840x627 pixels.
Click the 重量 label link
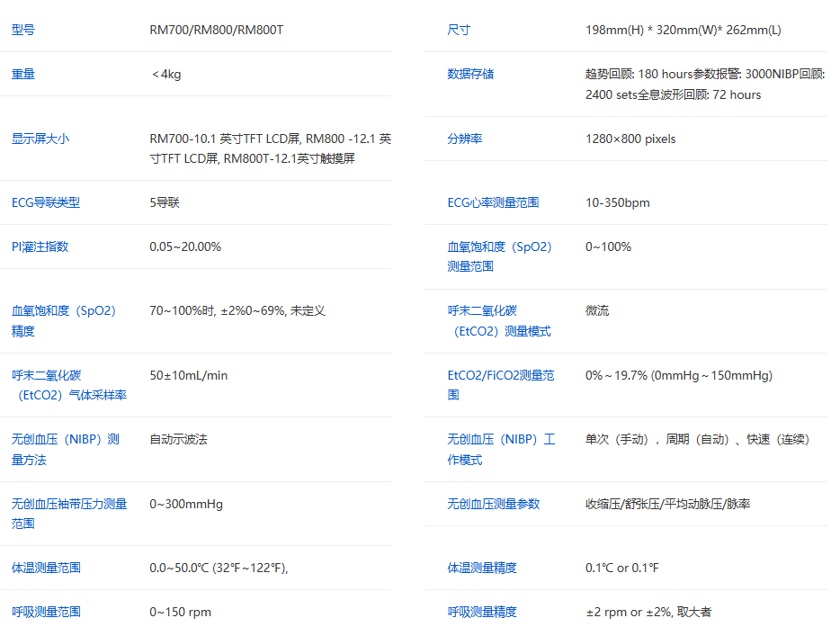click(22, 74)
